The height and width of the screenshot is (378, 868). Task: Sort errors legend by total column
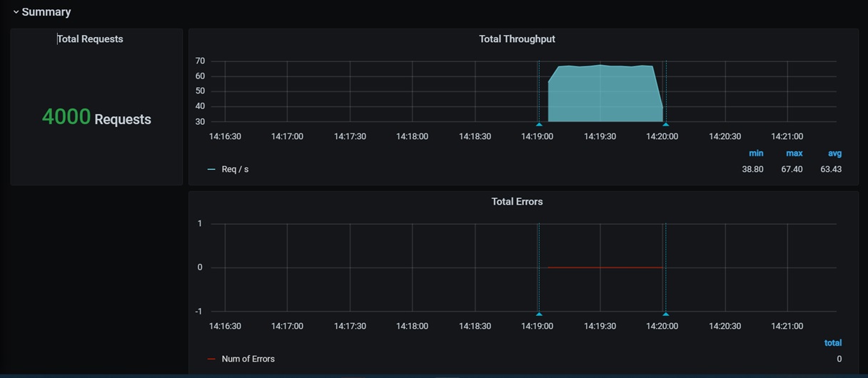coord(832,343)
